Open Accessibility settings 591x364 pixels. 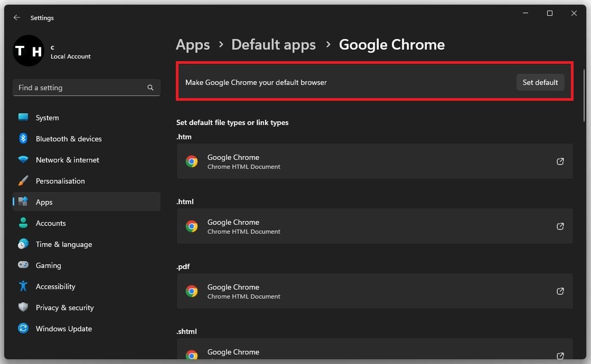tap(55, 286)
